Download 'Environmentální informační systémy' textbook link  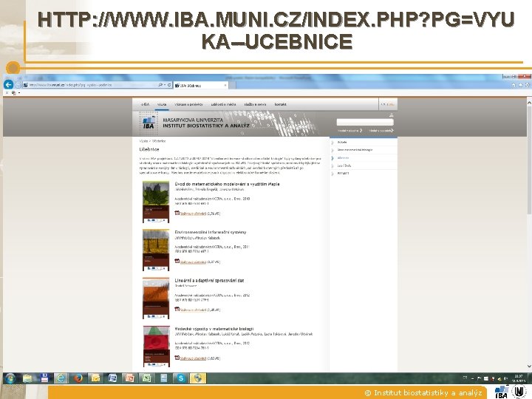(193, 262)
